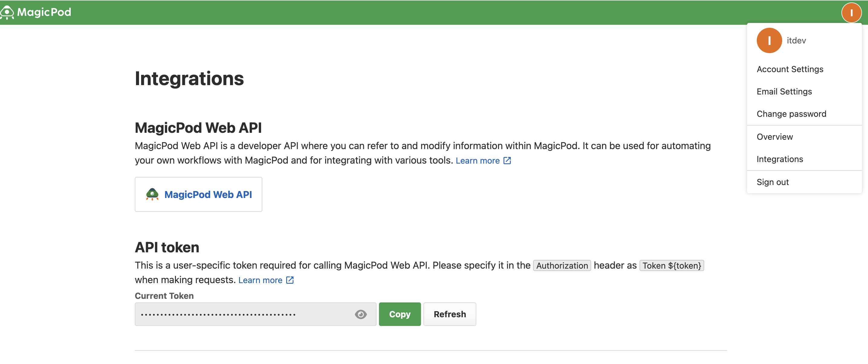The image size is (868, 364).
Task: Click the itdev username in menu
Action: [x=796, y=40]
